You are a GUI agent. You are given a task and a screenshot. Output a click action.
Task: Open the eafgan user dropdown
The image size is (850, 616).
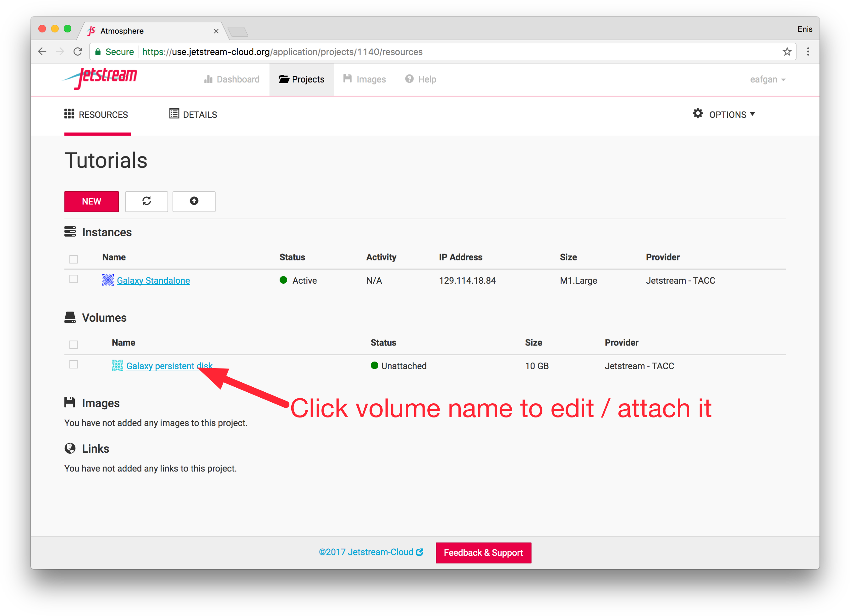[x=768, y=79]
